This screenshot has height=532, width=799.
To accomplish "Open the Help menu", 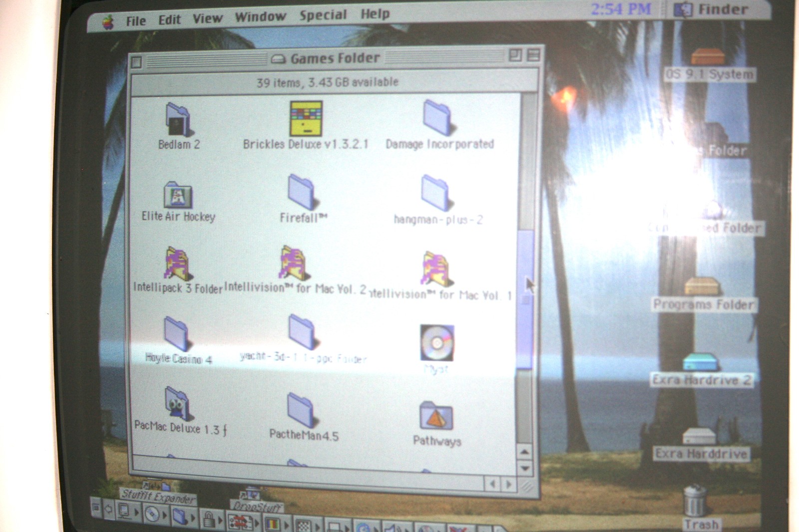I will click(x=375, y=14).
